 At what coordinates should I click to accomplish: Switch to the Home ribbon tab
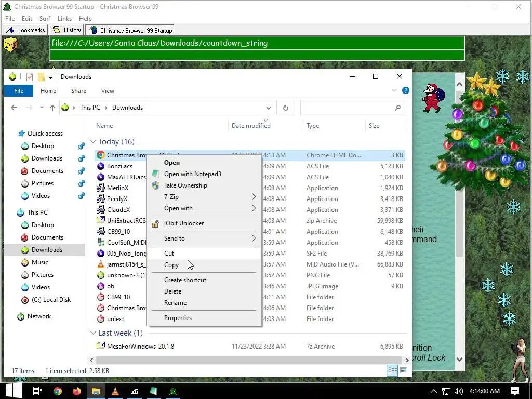click(48, 91)
